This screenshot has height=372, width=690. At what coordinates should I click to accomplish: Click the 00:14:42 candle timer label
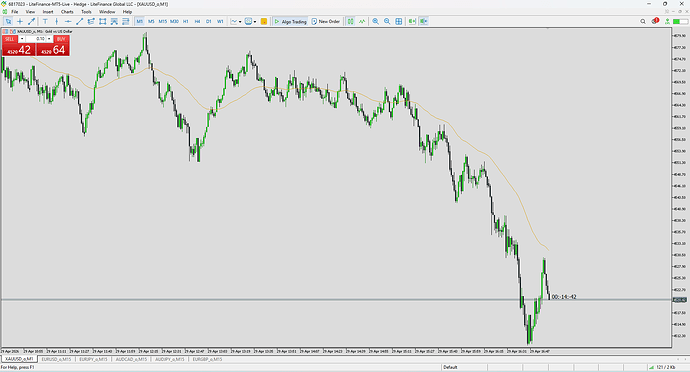pyautogui.click(x=564, y=297)
